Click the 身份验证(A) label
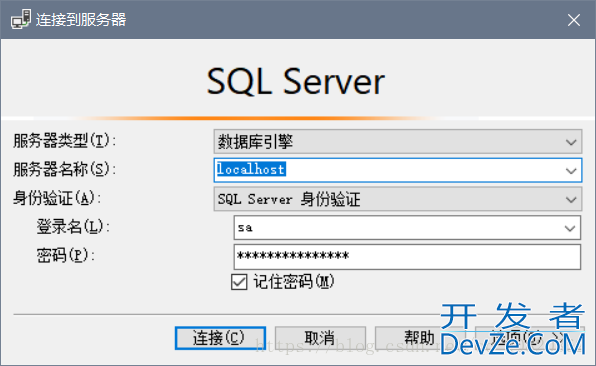 pos(57,198)
